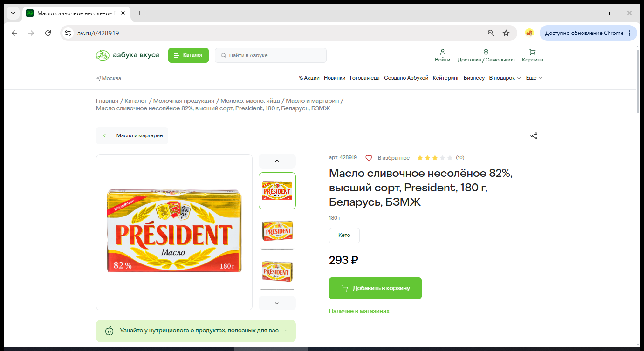The image size is (644, 351).
Task: Open the Корзина cart icon
Action: pos(533,52)
